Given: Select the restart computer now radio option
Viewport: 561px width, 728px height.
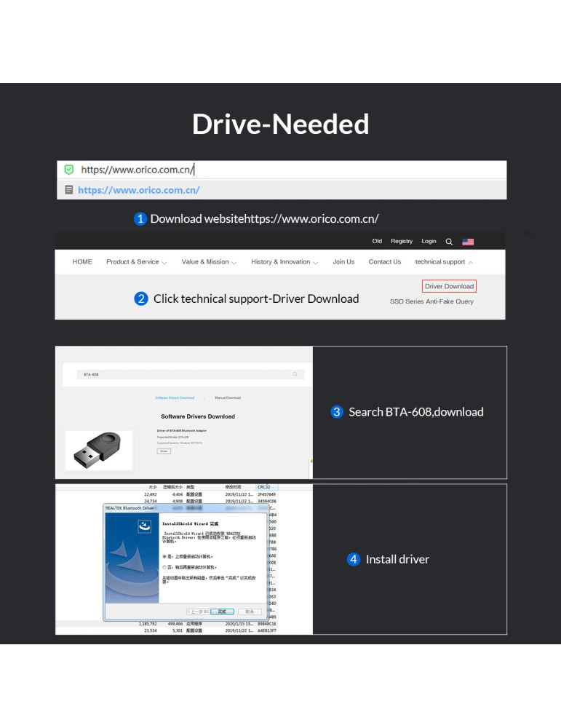Looking at the screenshot, I should pyautogui.click(x=164, y=555).
